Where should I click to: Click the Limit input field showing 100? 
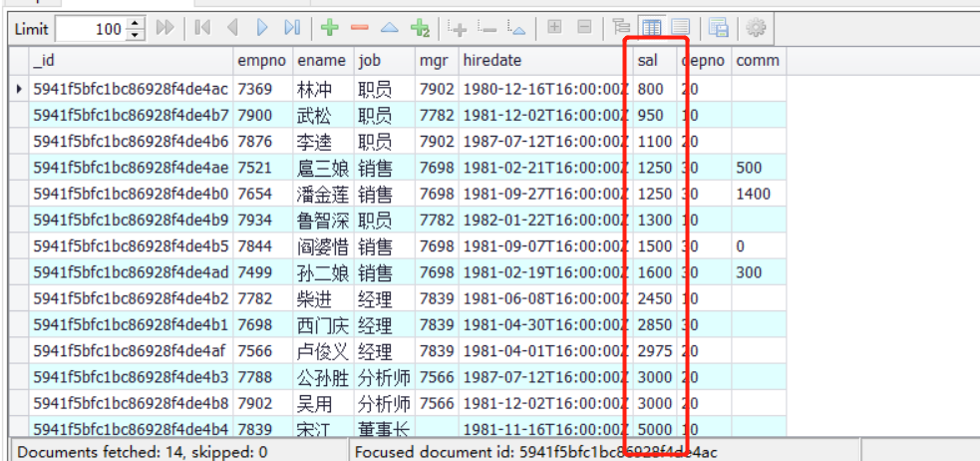[92, 29]
